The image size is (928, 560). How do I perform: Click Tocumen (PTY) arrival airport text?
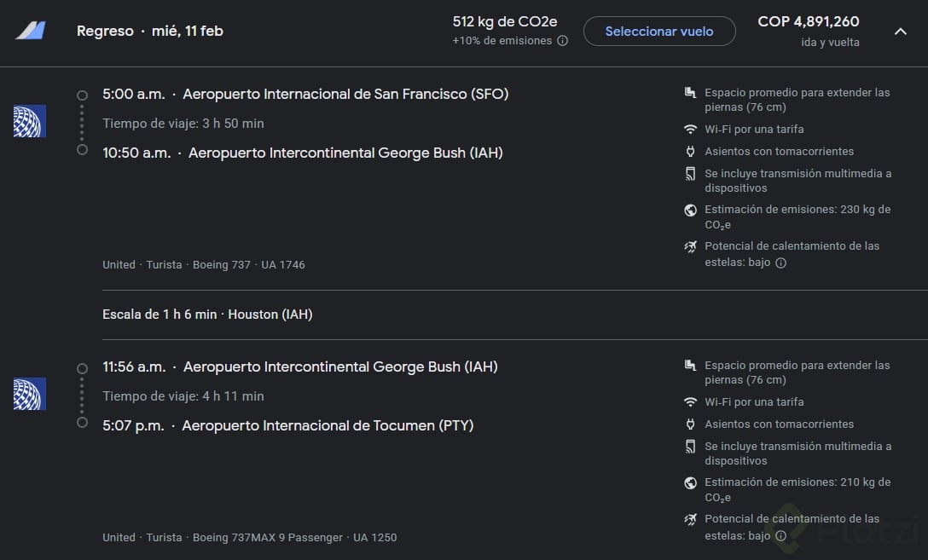tap(328, 425)
